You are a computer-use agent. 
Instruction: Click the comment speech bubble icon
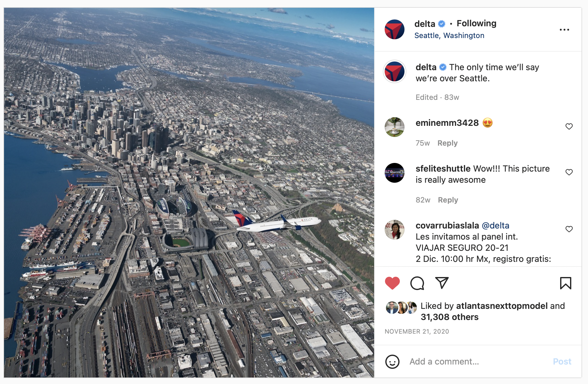pos(417,283)
